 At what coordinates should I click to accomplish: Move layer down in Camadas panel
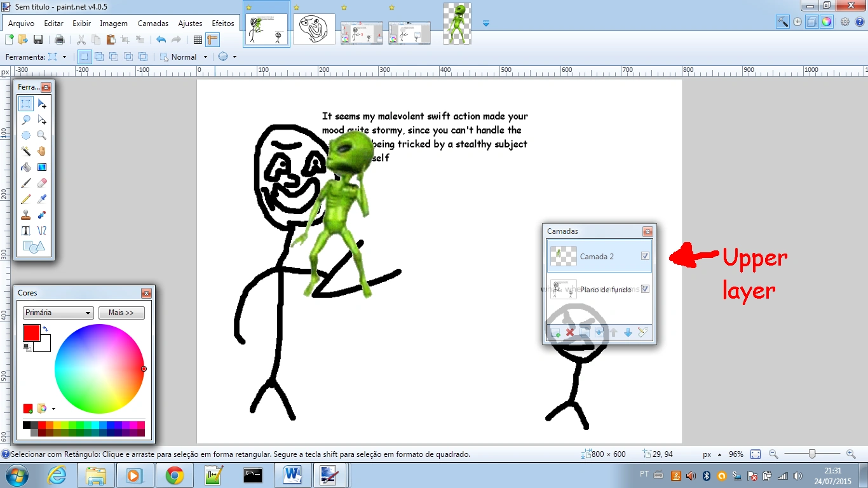(628, 332)
